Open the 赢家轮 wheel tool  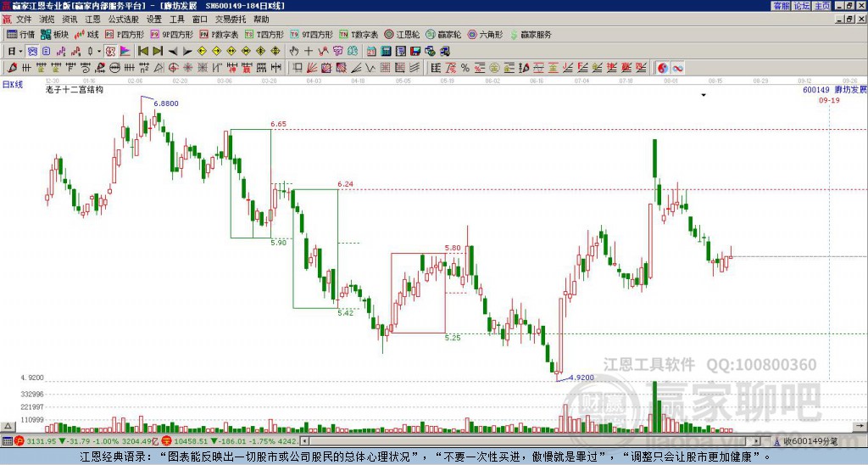pos(443,34)
